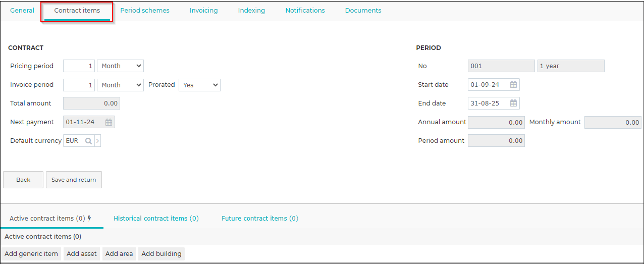Viewport: 644px width, 265px height.
Task: Switch to the Notifications tab
Action: 305,11
